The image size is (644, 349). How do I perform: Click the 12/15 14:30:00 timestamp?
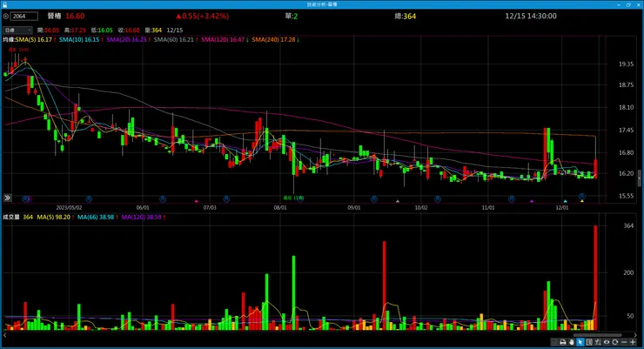[x=531, y=16]
